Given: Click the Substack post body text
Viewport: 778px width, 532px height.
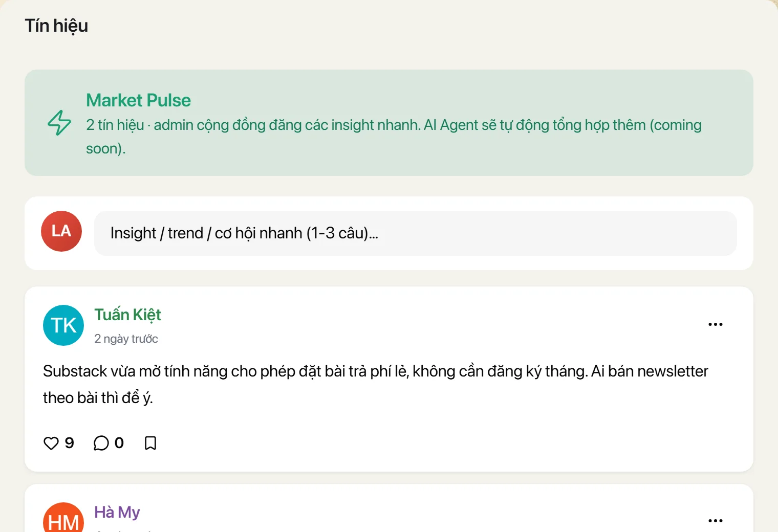Looking at the screenshot, I should tap(376, 384).
